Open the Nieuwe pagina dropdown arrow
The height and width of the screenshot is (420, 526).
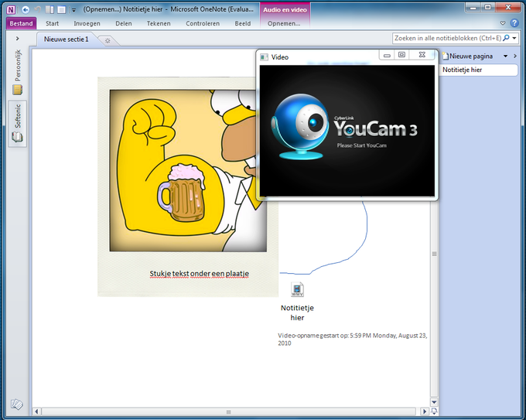505,56
